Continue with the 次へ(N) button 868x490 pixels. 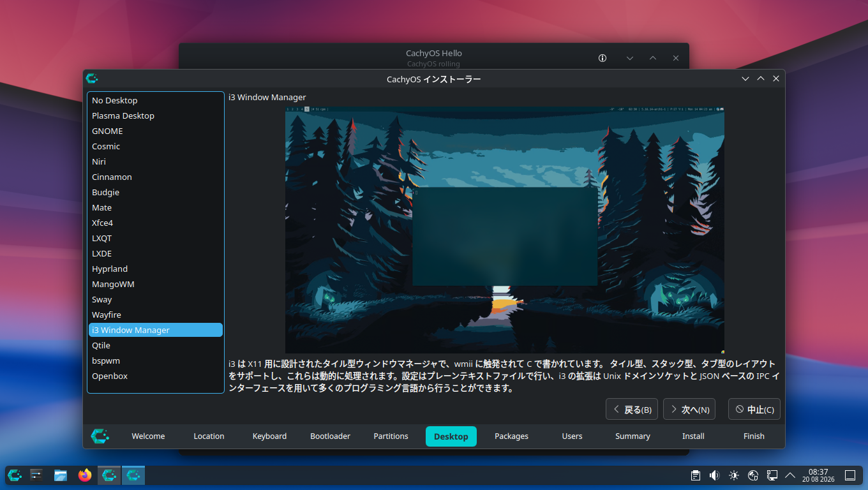(689, 410)
